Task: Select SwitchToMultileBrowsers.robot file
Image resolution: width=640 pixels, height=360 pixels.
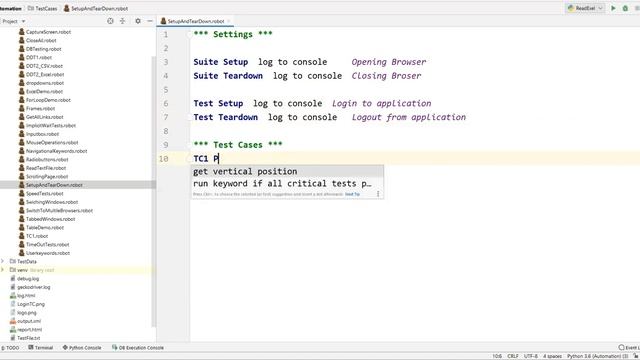Action: coord(56,211)
